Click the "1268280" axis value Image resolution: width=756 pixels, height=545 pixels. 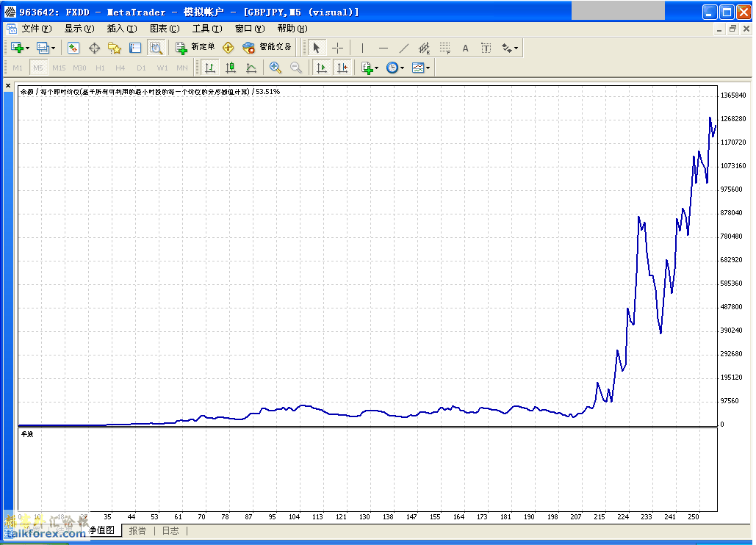(x=733, y=119)
